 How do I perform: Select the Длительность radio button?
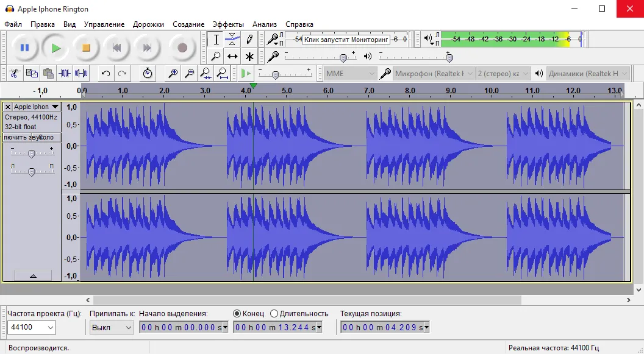pos(274,314)
